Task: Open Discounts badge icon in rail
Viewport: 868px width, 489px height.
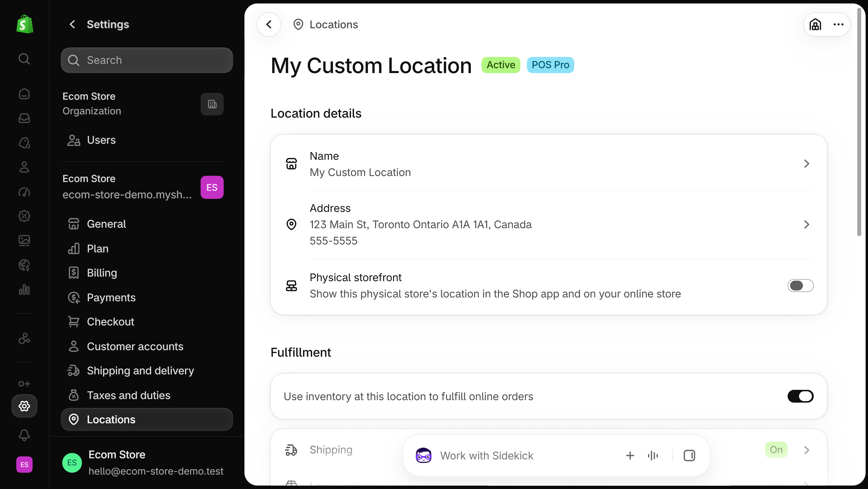Action: point(24,216)
